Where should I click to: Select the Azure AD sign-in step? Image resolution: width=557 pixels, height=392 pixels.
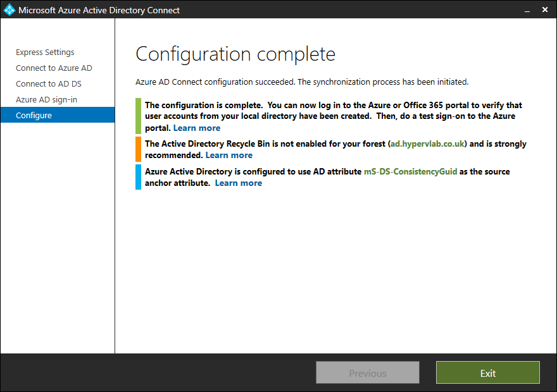click(47, 100)
